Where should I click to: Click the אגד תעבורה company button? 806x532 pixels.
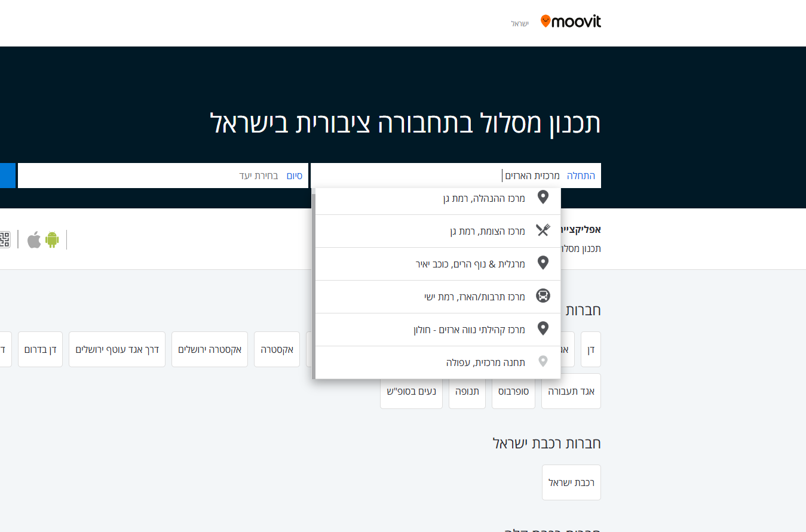coord(571,390)
